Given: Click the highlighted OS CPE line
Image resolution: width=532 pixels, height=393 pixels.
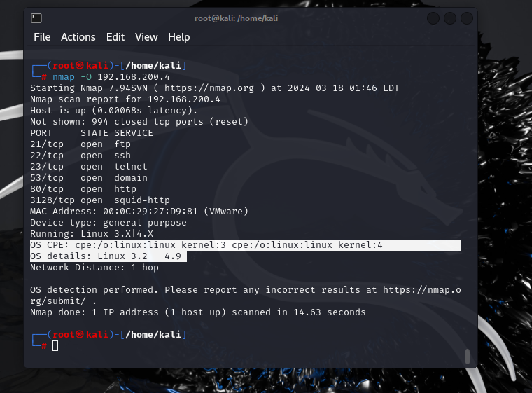Looking at the screenshot, I should click(x=246, y=245).
